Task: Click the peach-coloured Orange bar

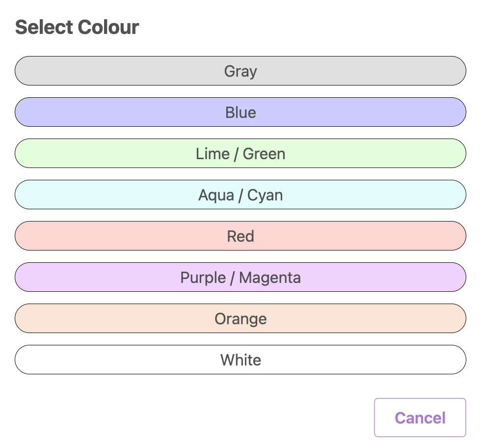Action: click(240, 319)
